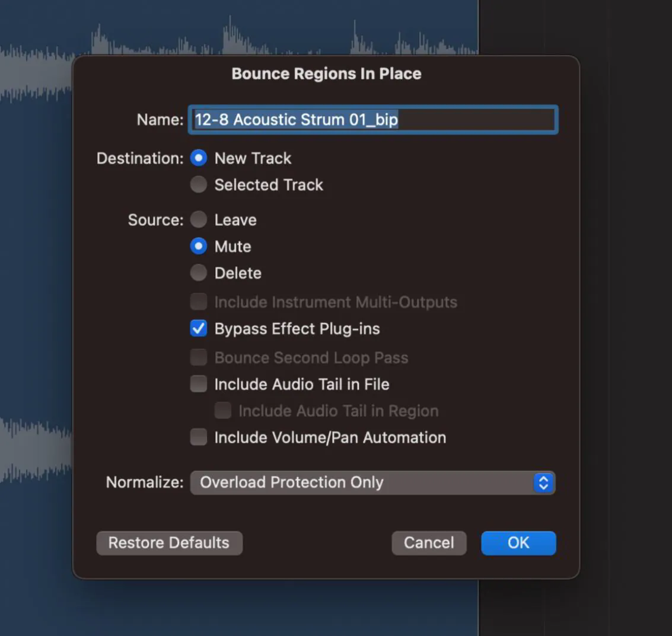
Task: Open the Normalize options list
Action: pos(372,482)
